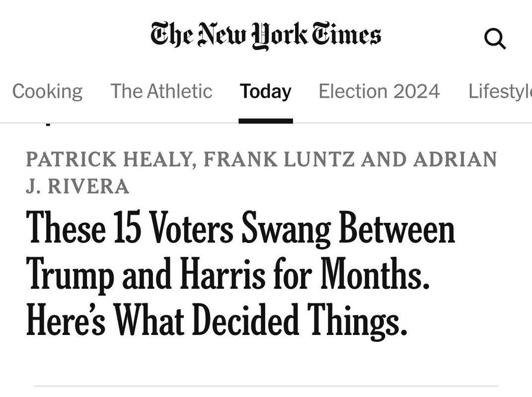Click The New York Times masthead logo

(266, 35)
